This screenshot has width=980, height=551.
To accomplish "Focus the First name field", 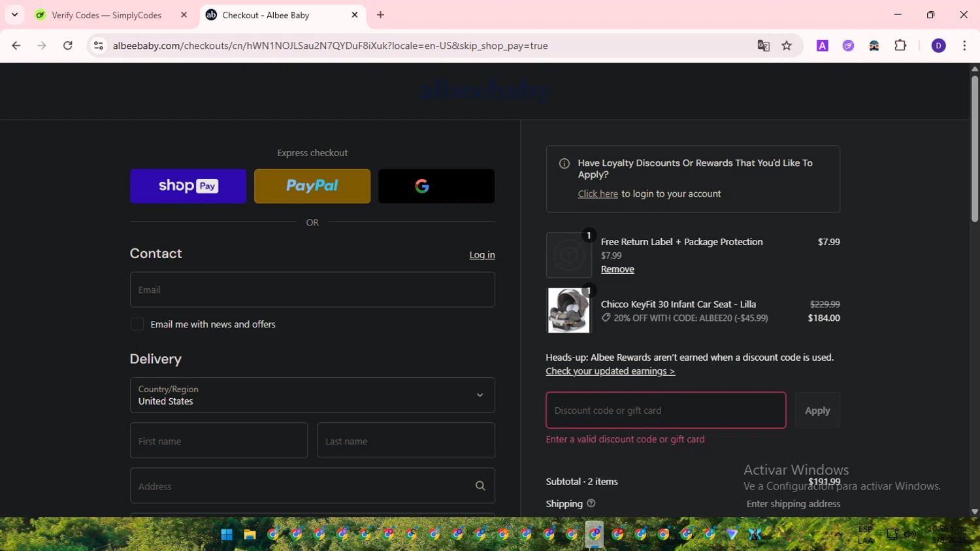I will 219,441.
